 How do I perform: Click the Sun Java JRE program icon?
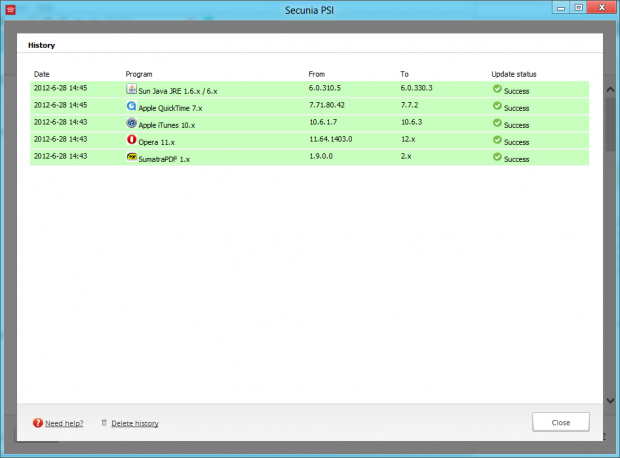[x=131, y=89]
